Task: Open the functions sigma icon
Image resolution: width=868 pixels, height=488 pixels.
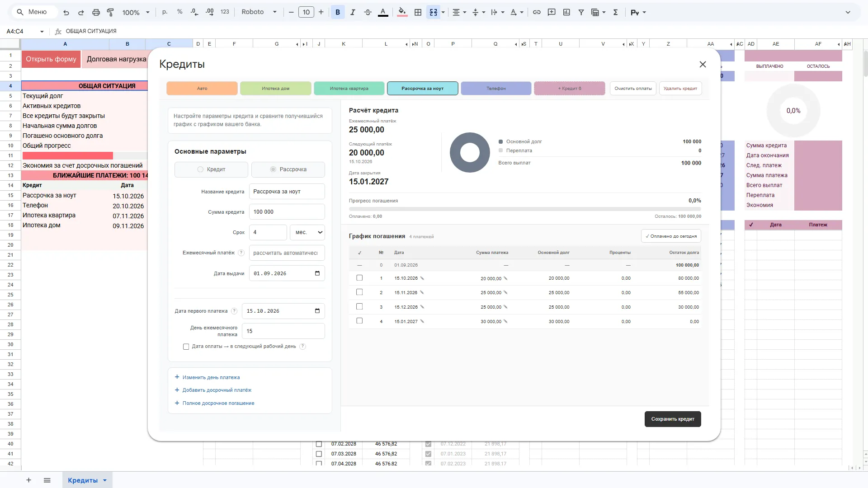Action: coord(615,12)
